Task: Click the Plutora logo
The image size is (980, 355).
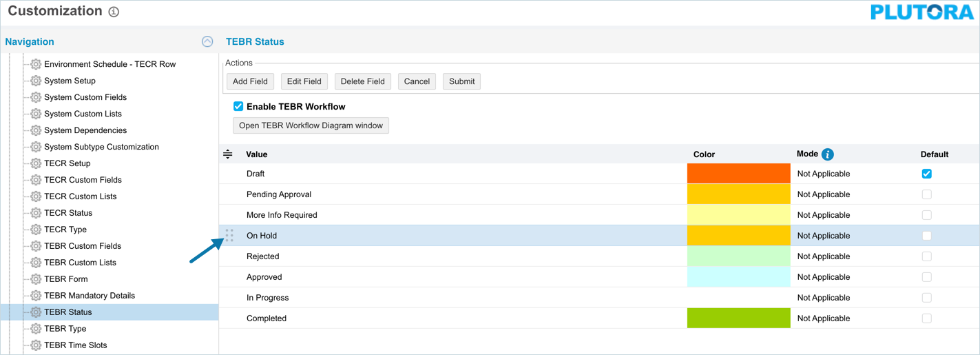Action: pyautogui.click(x=921, y=12)
